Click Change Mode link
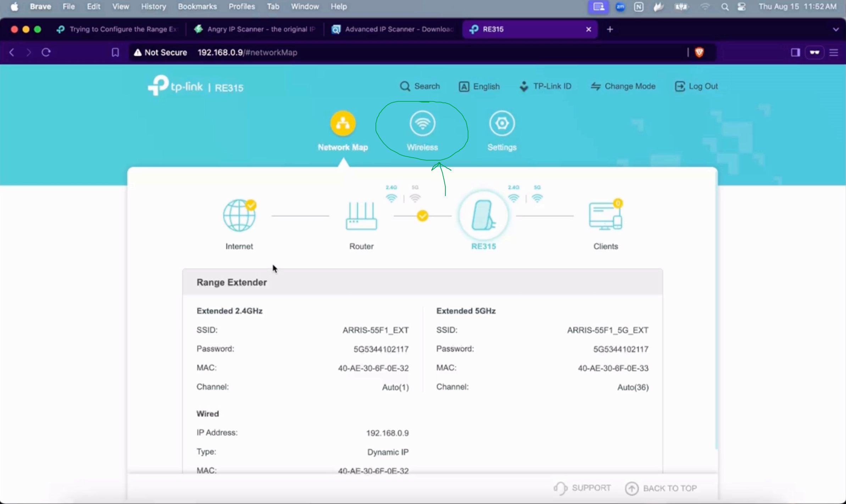This screenshot has width=846, height=504. 623,86
